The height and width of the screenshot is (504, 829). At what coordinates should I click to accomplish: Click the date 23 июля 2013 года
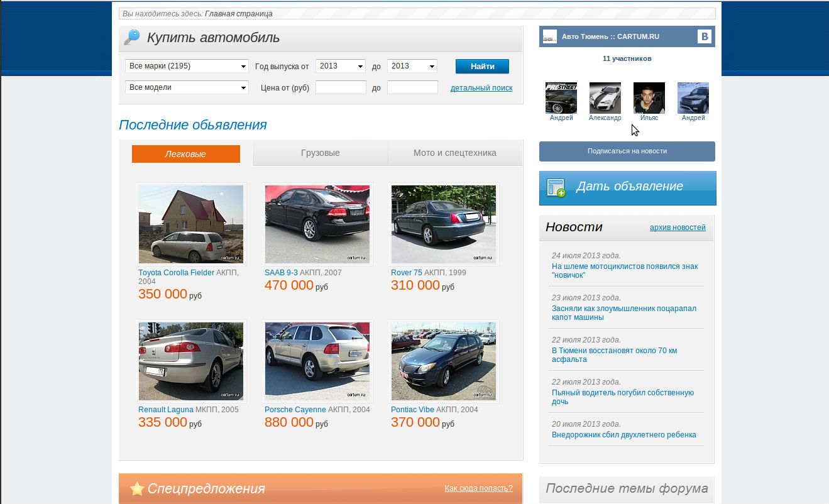586,298
